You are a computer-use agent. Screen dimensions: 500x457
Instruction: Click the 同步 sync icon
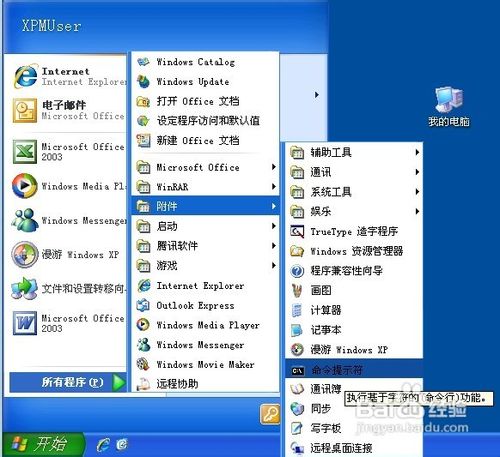pyautogui.click(x=297, y=409)
